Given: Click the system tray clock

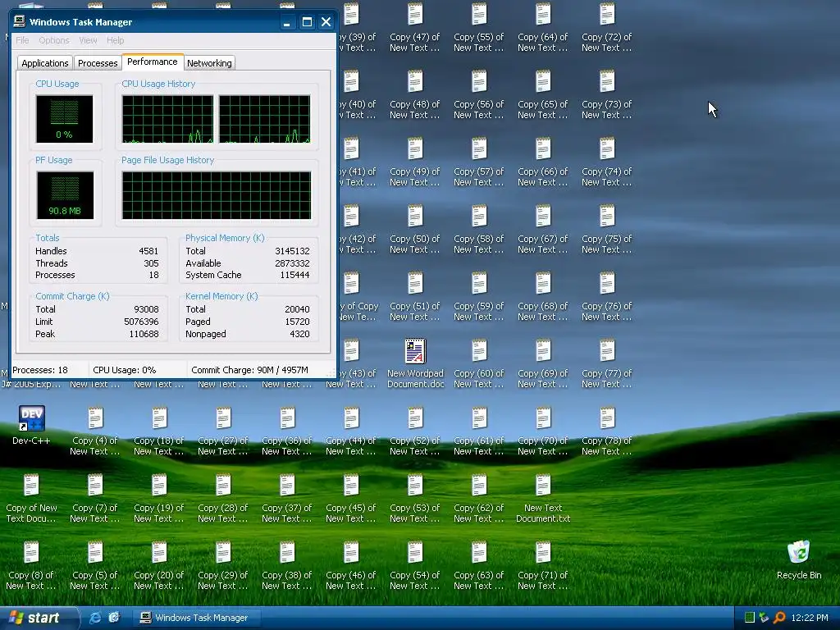Looking at the screenshot, I should pos(810,618).
